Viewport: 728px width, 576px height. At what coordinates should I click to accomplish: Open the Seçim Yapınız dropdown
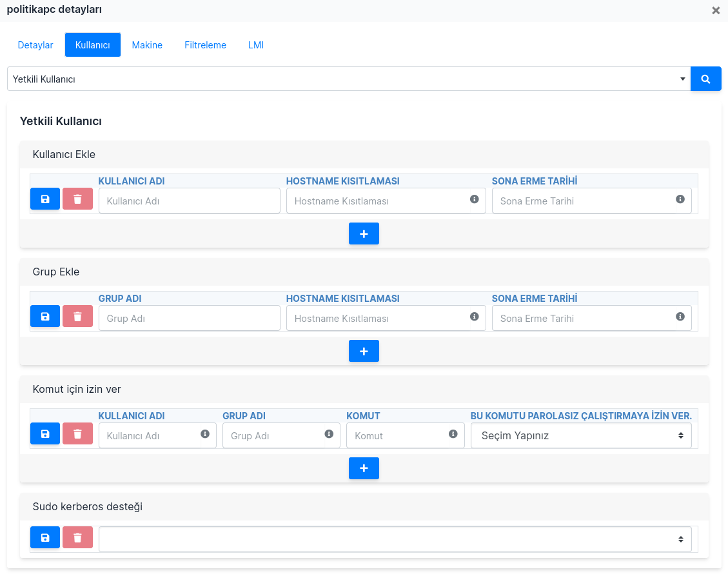click(x=581, y=436)
